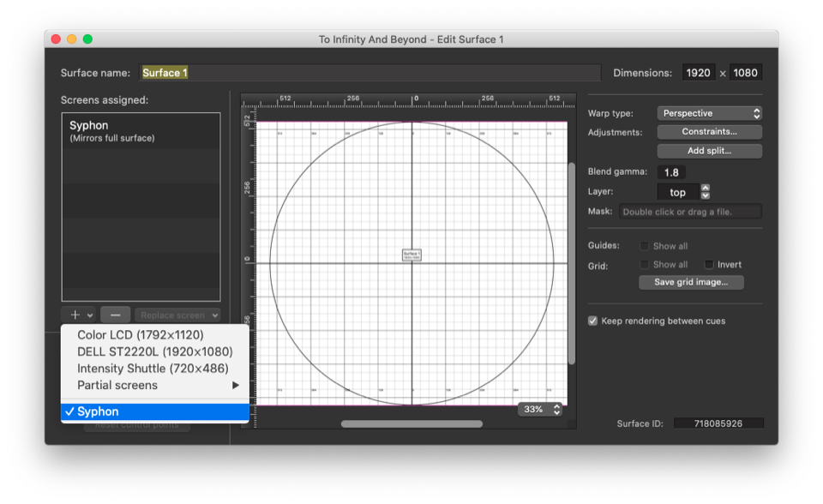Image resolution: width=823 pixels, height=504 pixels.
Task: Enable the Guides Show all checkbox
Action: click(x=645, y=246)
